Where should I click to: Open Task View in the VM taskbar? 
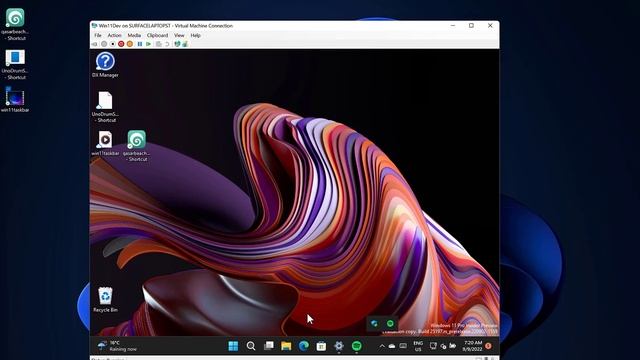point(269,346)
